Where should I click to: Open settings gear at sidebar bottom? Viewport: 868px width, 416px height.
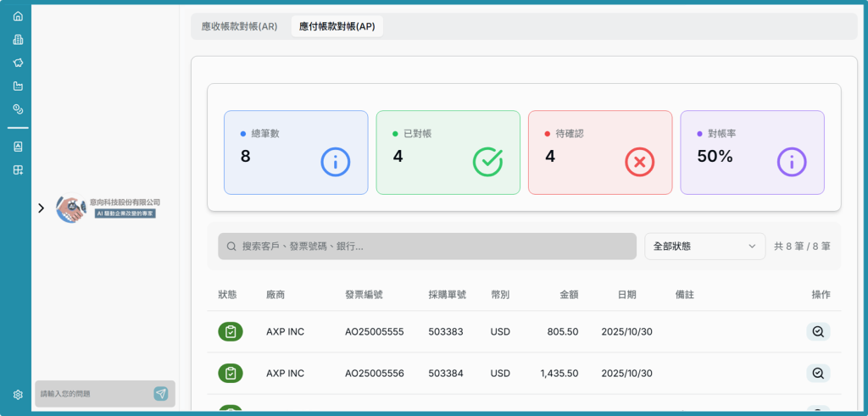(x=18, y=395)
